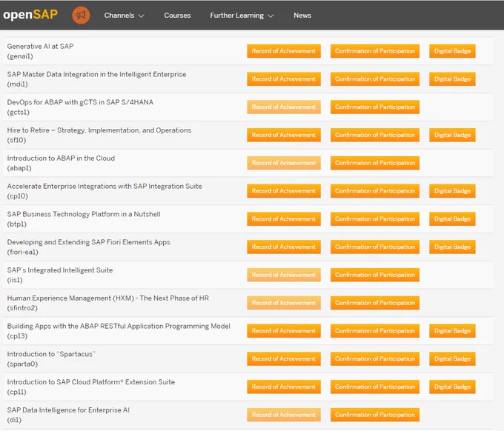The image size is (504, 431).
Task: Click course title 'Generative AI at SAP'
Action: click(40, 46)
